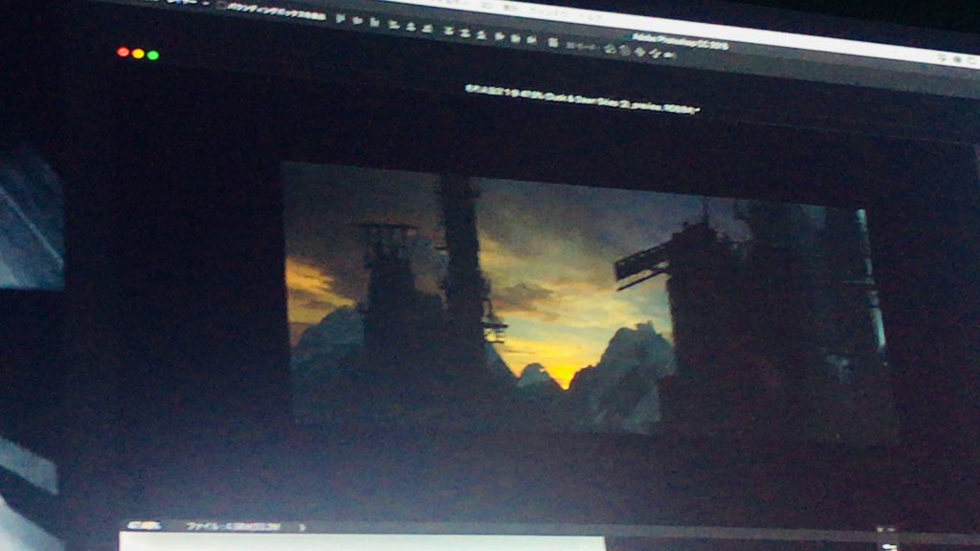
Task: Click the zoom percentage field in status bar
Action: point(145,525)
